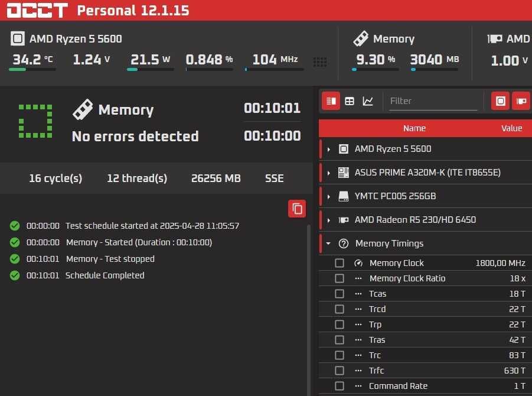Image resolution: width=532 pixels, height=396 pixels.
Task: Toggle the GPU sensor filter red button
Action: click(521, 101)
